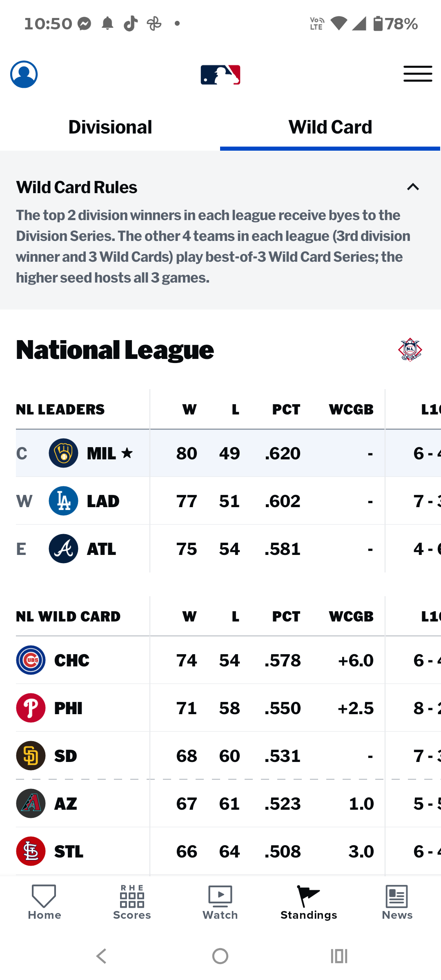441x980 pixels.
Task: Open the Watch section
Action: click(220, 902)
